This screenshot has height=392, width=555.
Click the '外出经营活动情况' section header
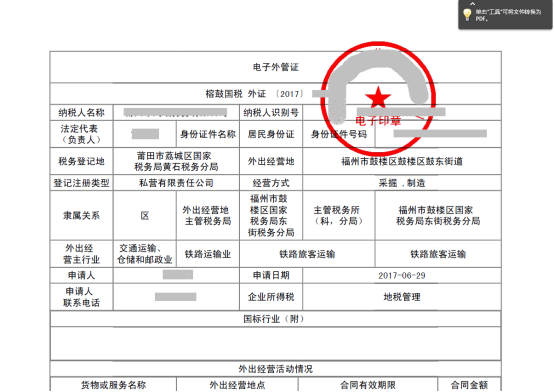coord(275,369)
